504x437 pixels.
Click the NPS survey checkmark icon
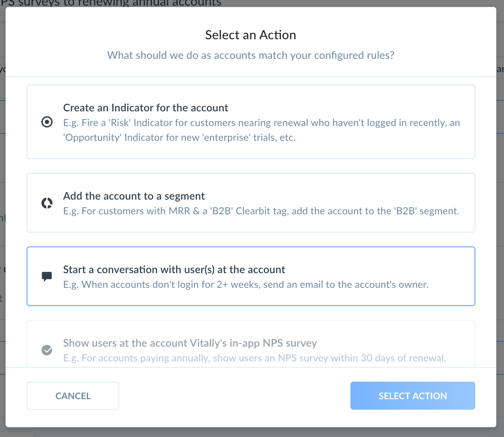[47, 350]
